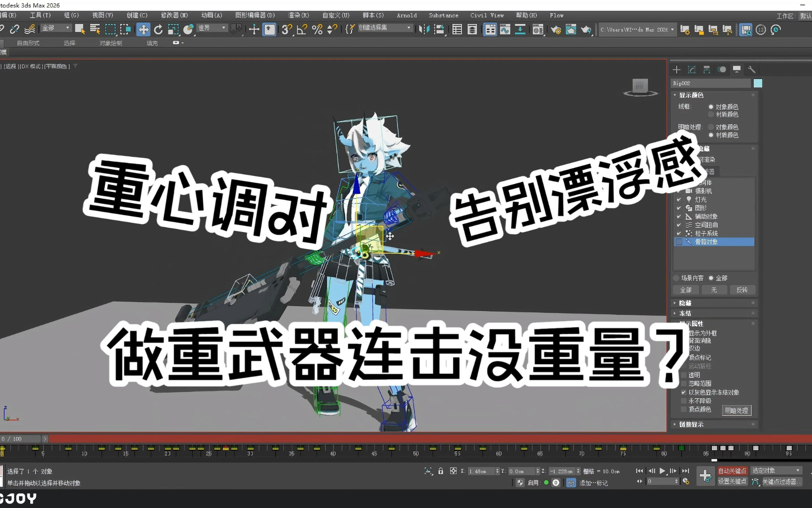
Task: Click the Bip002 object color swatch
Action: tap(758, 84)
